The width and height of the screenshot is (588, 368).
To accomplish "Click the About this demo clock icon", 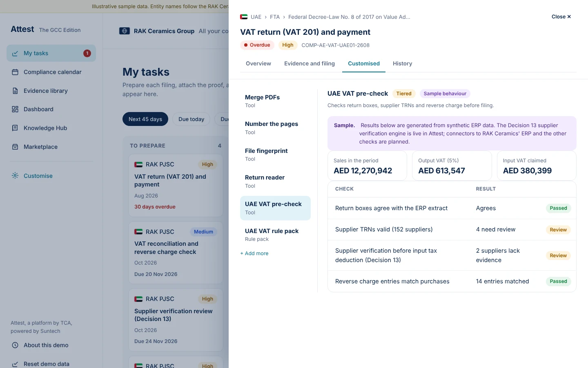I will (15, 345).
